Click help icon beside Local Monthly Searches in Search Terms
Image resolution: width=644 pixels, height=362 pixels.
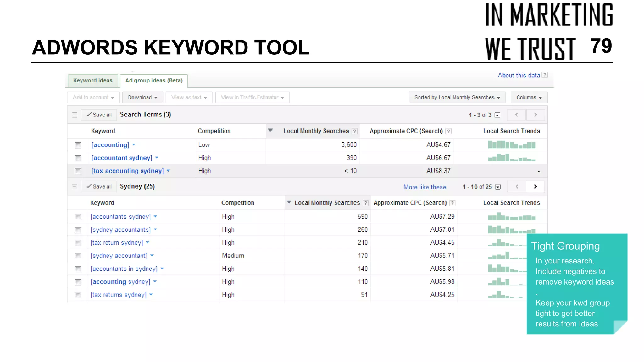354,131
